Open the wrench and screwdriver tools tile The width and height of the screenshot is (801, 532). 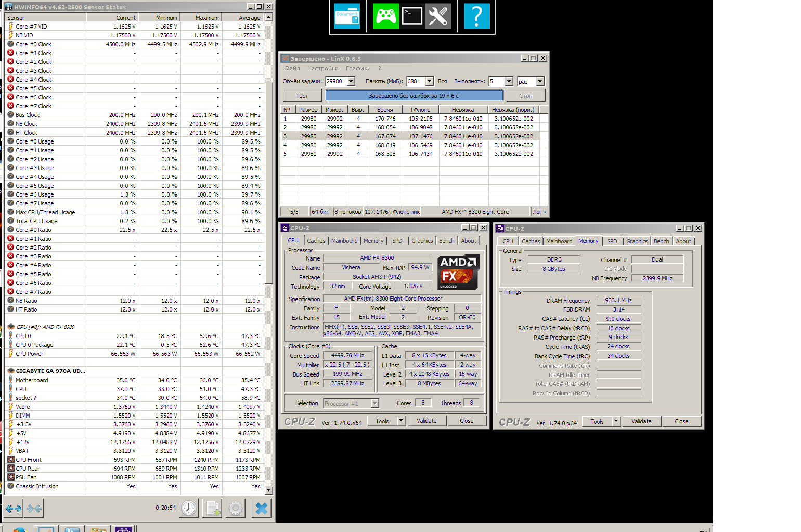point(438,16)
